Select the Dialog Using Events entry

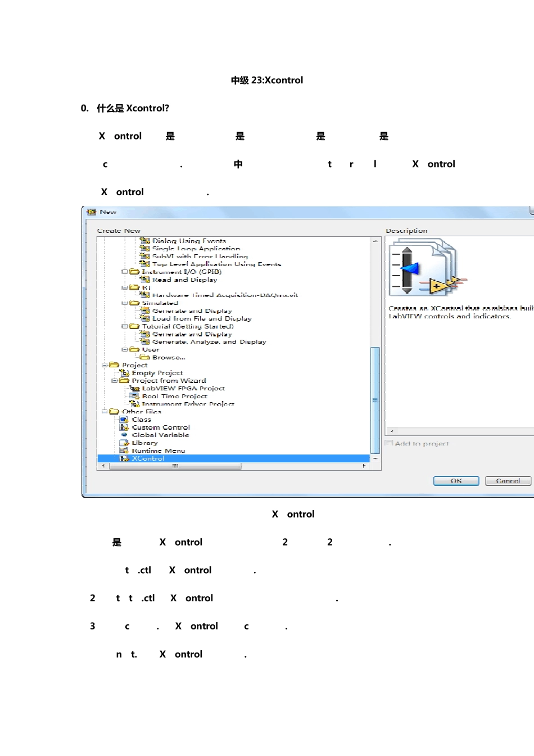click(x=189, y=241)
